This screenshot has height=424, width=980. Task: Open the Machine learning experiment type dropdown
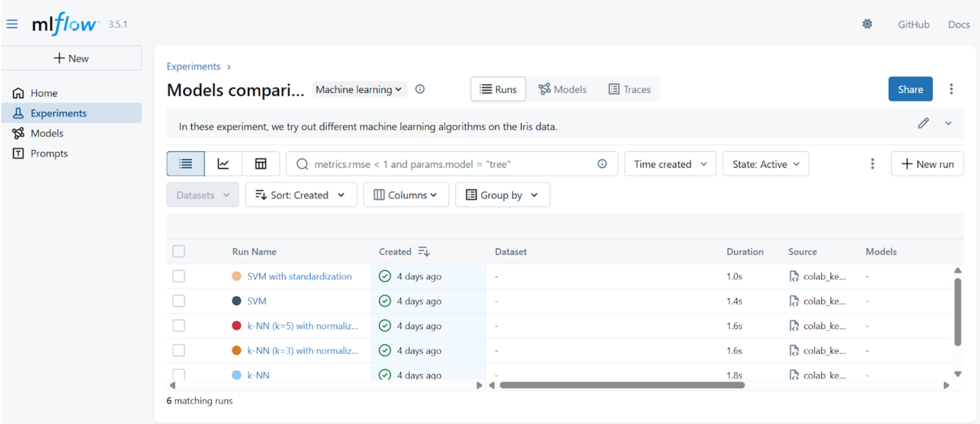pyautogui.click(x=359, y=89)
